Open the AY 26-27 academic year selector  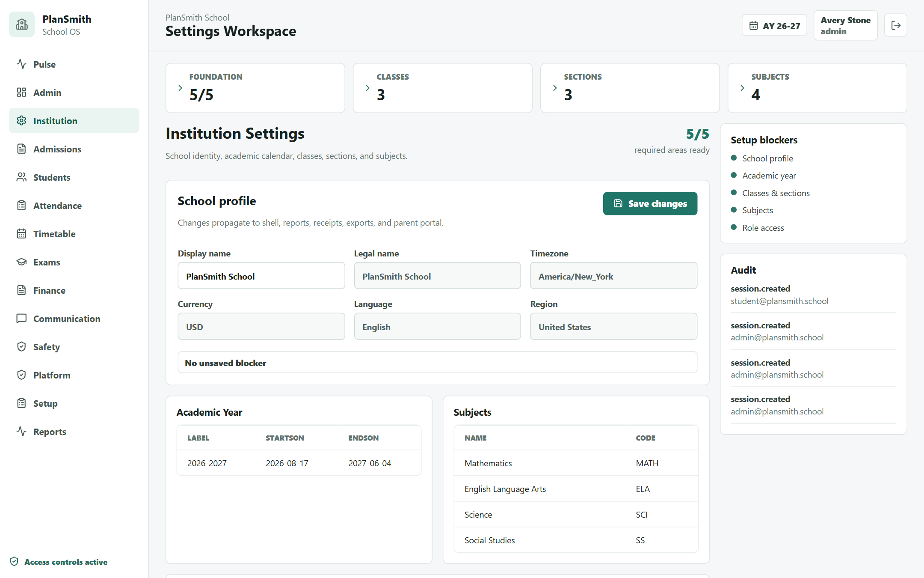(774, 26)
